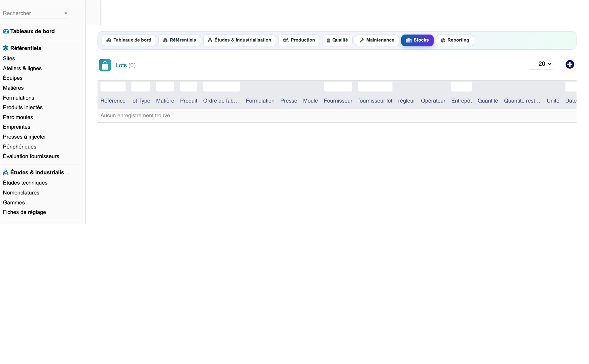
Task: Open Nomenclatures in the sidebar
Action: (21, 193)
